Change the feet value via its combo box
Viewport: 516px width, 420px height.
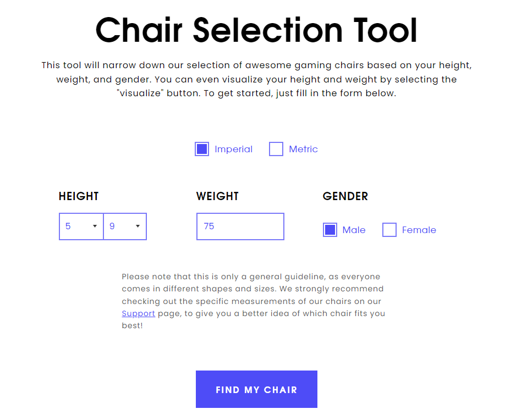81,226
